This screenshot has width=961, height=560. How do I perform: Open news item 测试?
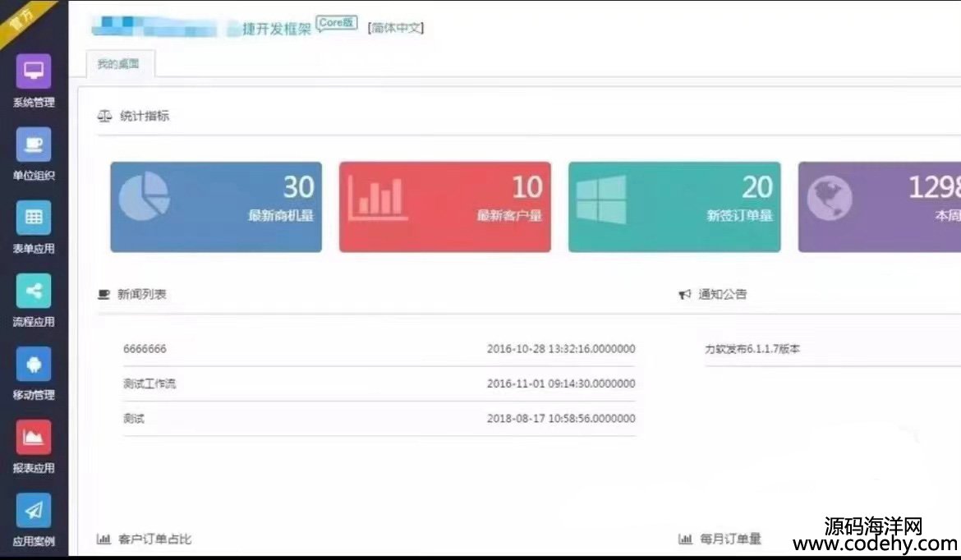tap(134, 419)
